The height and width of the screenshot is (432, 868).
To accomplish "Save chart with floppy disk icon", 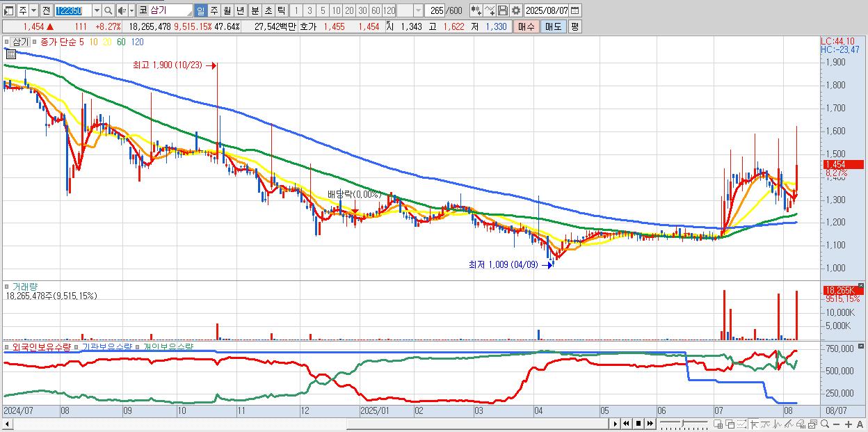I will (503, 10).
